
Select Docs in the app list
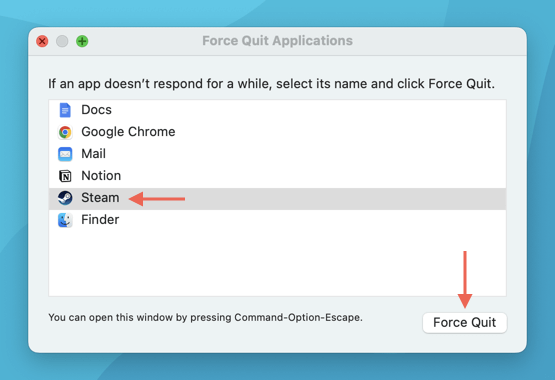pyautogui.click(x=277, y=110)
